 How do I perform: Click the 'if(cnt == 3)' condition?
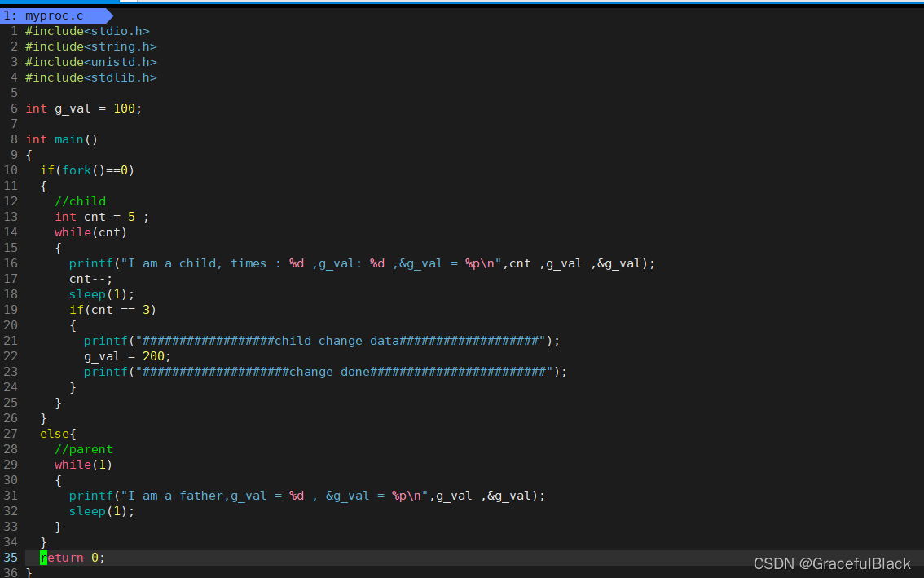coord(112,310)
